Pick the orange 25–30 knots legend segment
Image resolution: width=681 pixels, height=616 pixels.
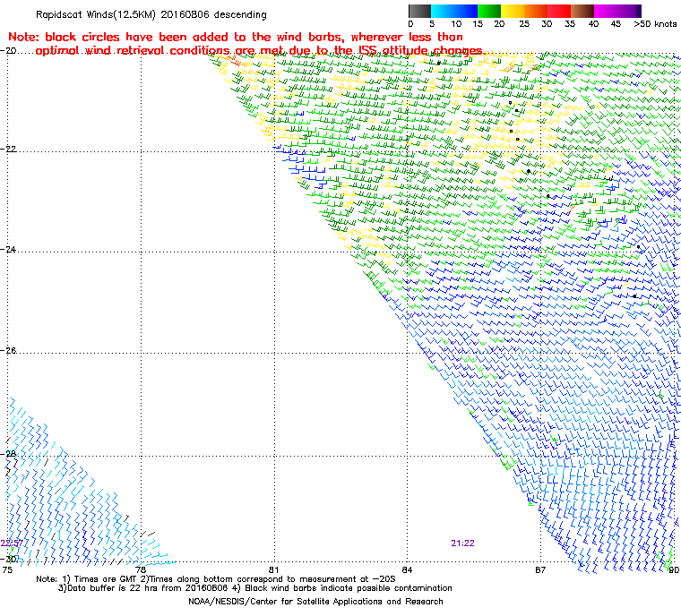tap(536, 11)
